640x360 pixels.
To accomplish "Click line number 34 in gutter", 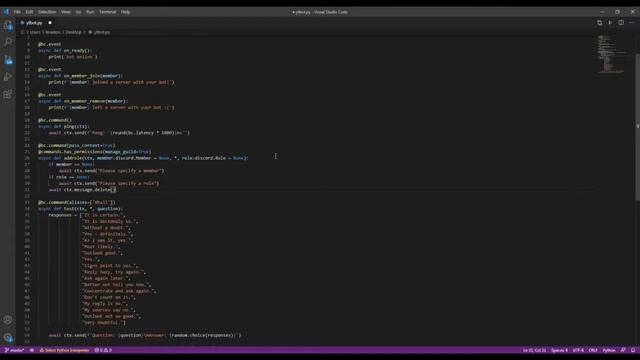I will [27, 209].
